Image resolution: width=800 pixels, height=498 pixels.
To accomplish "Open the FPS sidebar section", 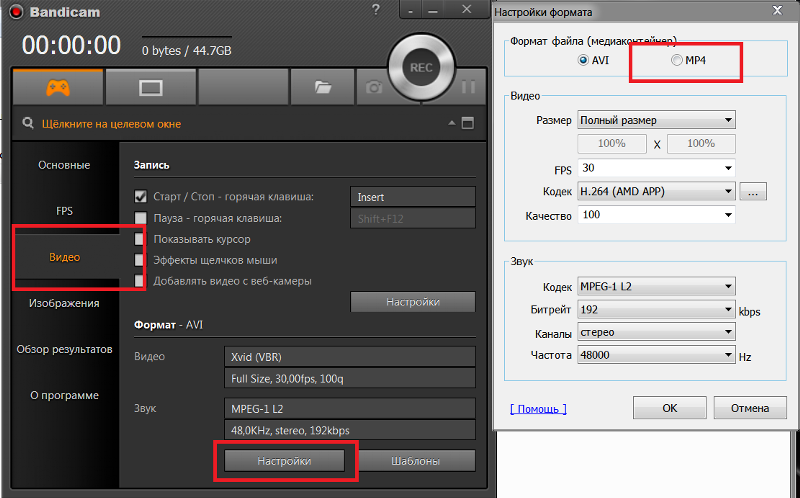I will [x=64, y=211].
